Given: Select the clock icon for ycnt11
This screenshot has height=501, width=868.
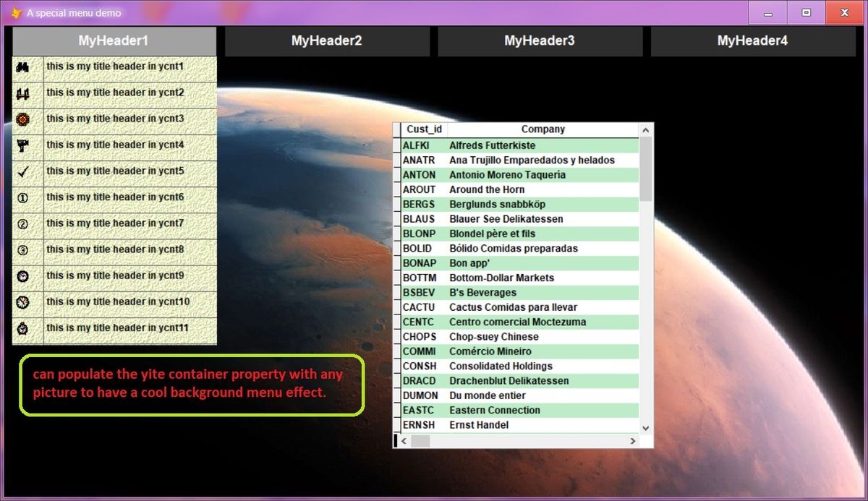Looking at the screenshot, I should [x=23, y=327].
